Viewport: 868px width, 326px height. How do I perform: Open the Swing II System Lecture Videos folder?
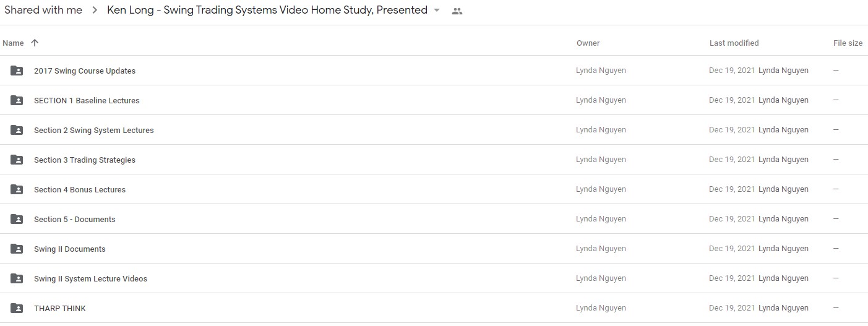pos(90,279)
